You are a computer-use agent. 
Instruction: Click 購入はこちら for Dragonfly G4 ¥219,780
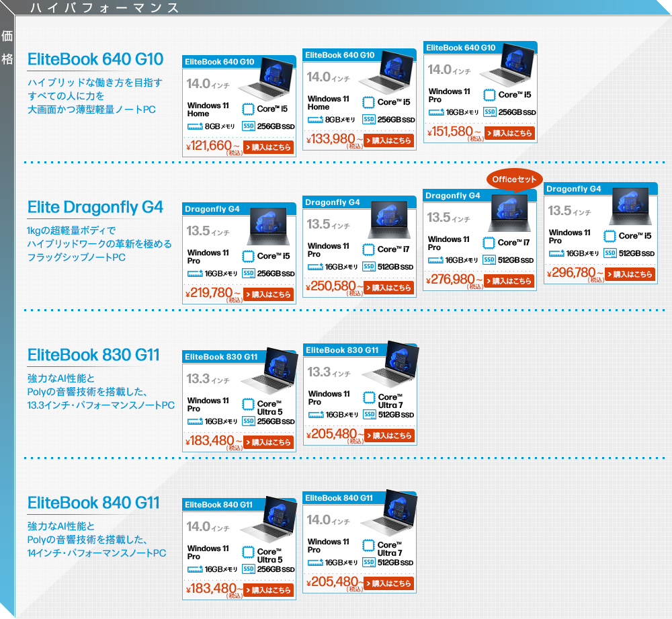pos(268,294)
